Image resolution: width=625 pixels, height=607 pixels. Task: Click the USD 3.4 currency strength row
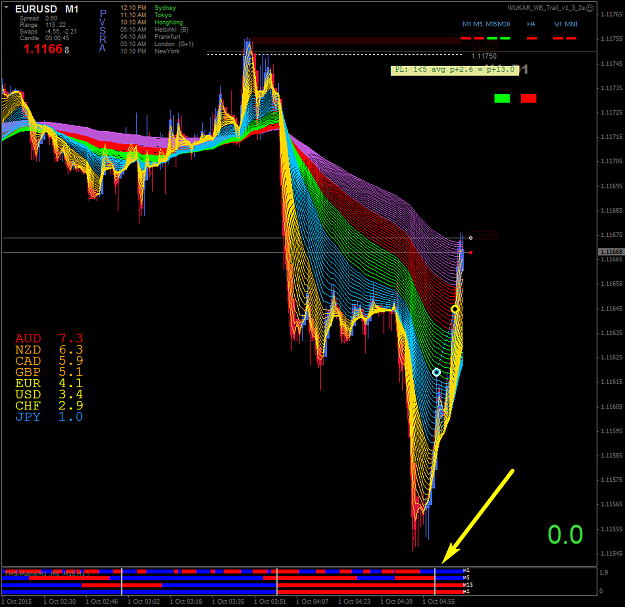tap(49, 394)
